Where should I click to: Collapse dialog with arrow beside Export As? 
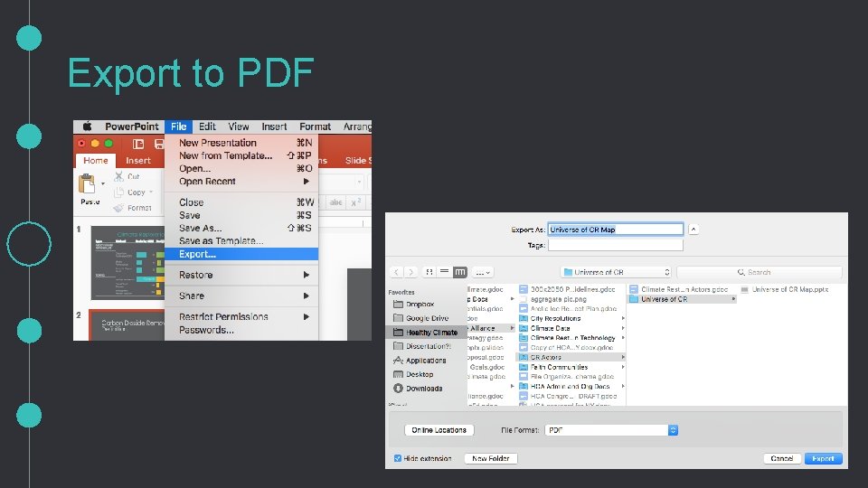click(693, 229)
